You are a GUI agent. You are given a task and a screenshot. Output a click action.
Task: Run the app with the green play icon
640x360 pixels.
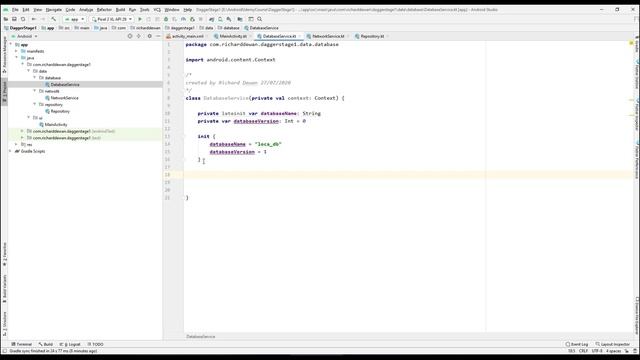click(140, 19)
